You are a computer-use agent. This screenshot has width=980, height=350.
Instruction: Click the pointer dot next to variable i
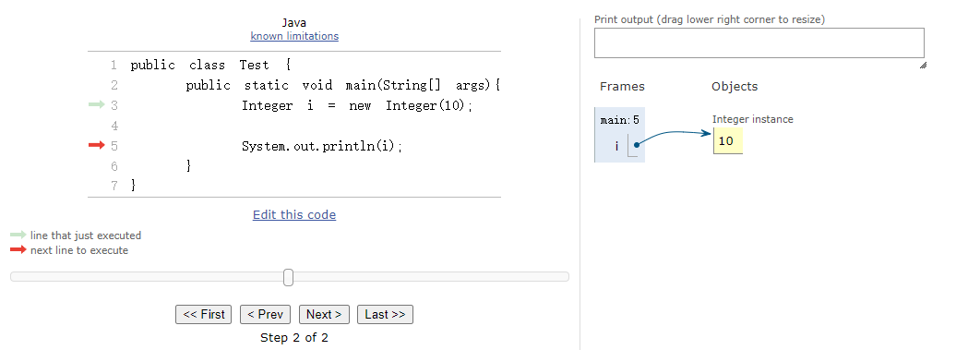[x=636, y=144]
